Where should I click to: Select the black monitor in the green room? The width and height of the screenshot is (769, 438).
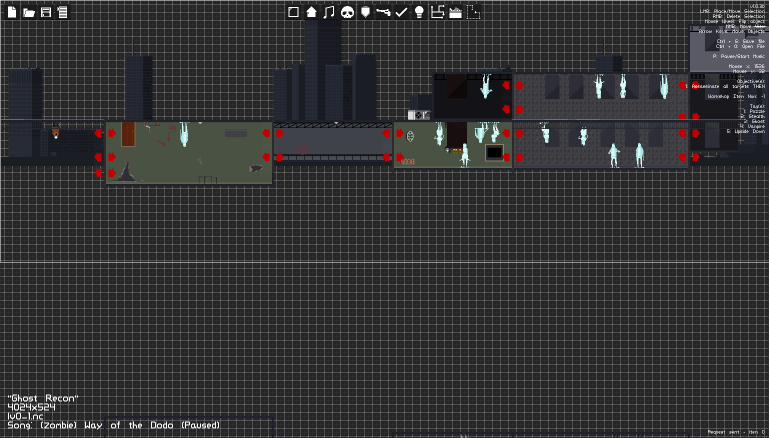pos(494,153)
